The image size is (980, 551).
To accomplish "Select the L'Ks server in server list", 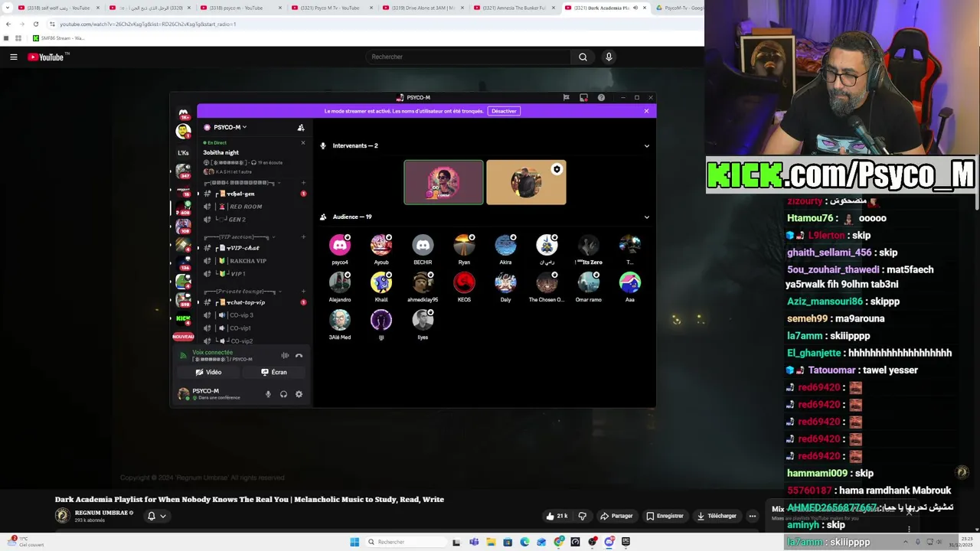I will point(184,153).
